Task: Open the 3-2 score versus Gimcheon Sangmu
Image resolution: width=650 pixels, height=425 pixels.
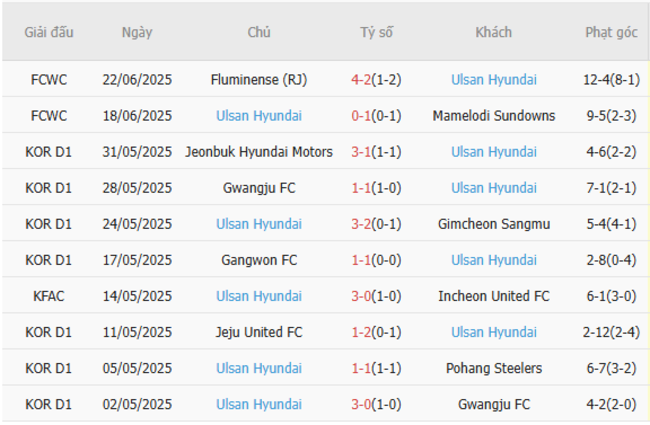Action: pos(363,224)
